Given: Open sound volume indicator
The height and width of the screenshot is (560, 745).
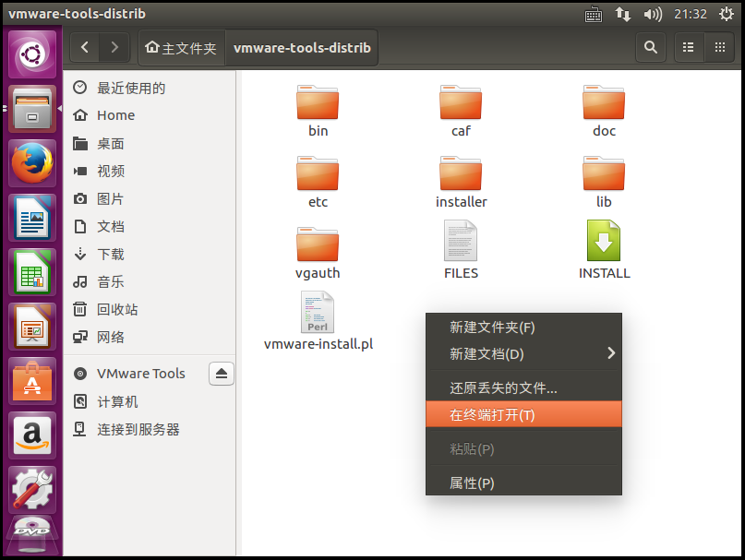Looking at the screenshot, I should (653, 14).
